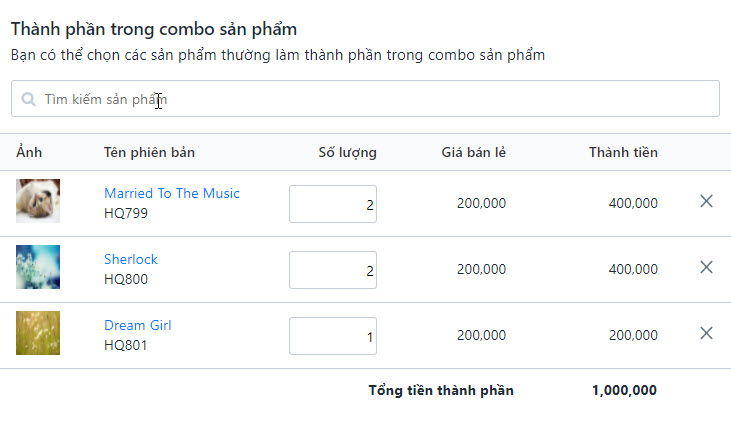The image size is (731, 423).
Task: Click the Ảnh column header
Action: pyautogui.click(x=29, y=152)
